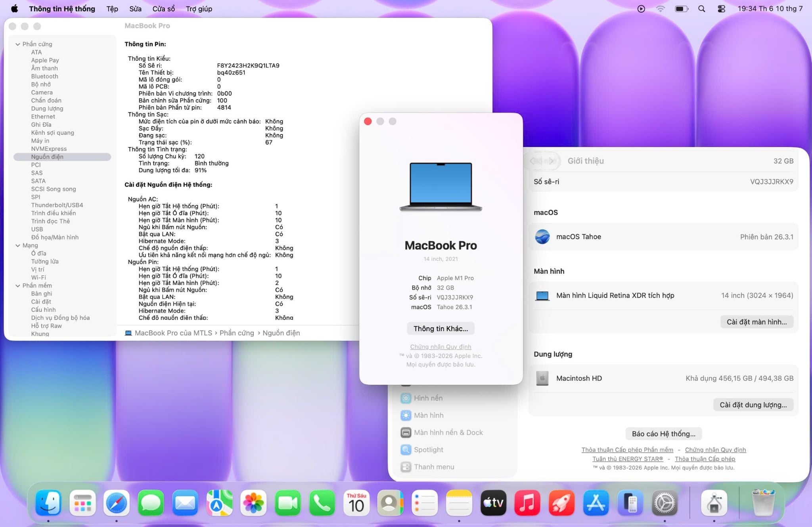This screenshot has width=812, height=527.
Task: Open the System Settings gear in the Dock
Action: (665, 503)
